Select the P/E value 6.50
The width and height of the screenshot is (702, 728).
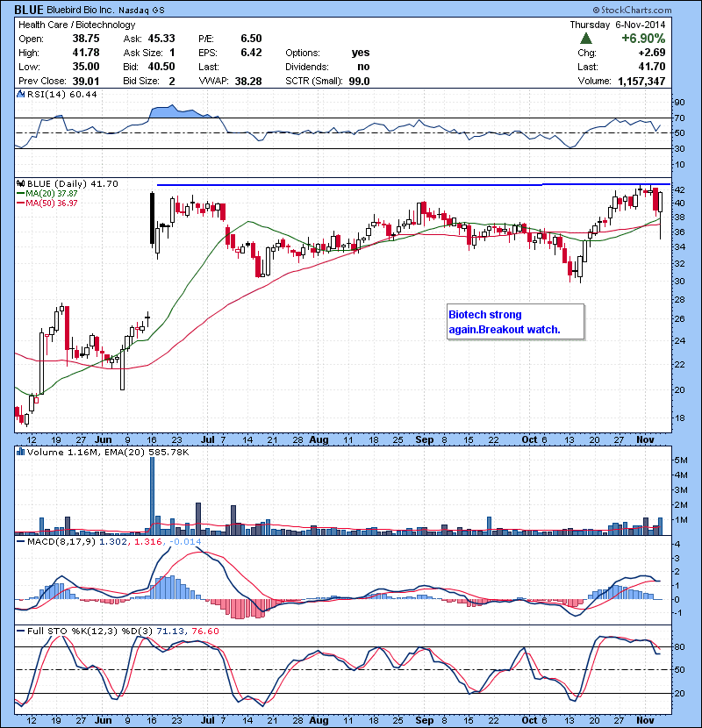(x=251, y=39)
